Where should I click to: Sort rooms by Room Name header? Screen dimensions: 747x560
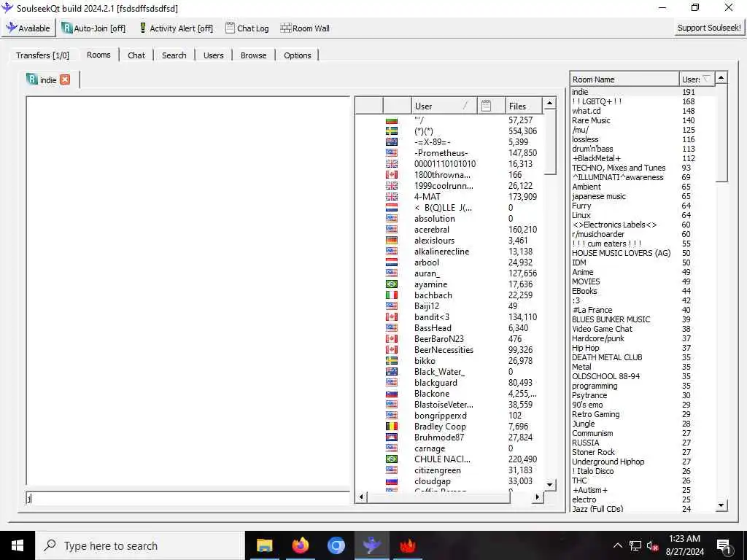[x=624, y=79]
